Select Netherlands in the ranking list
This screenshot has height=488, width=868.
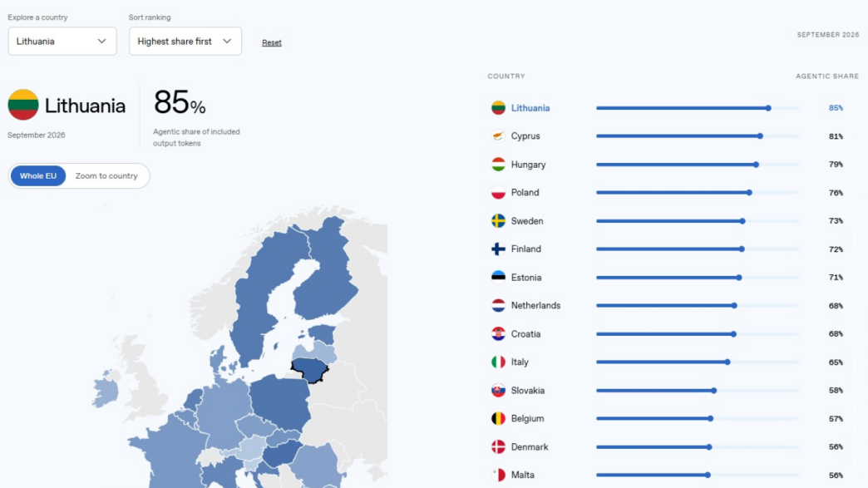point(535,305)
